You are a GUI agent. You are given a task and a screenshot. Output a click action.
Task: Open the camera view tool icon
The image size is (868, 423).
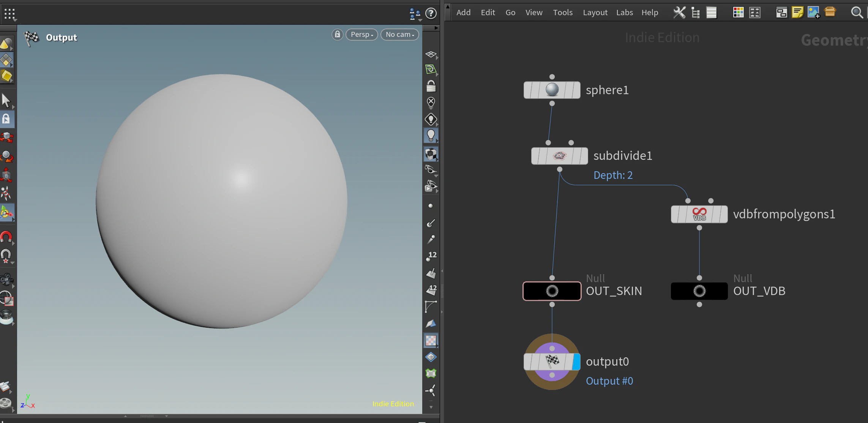click(x=6, y=280)
